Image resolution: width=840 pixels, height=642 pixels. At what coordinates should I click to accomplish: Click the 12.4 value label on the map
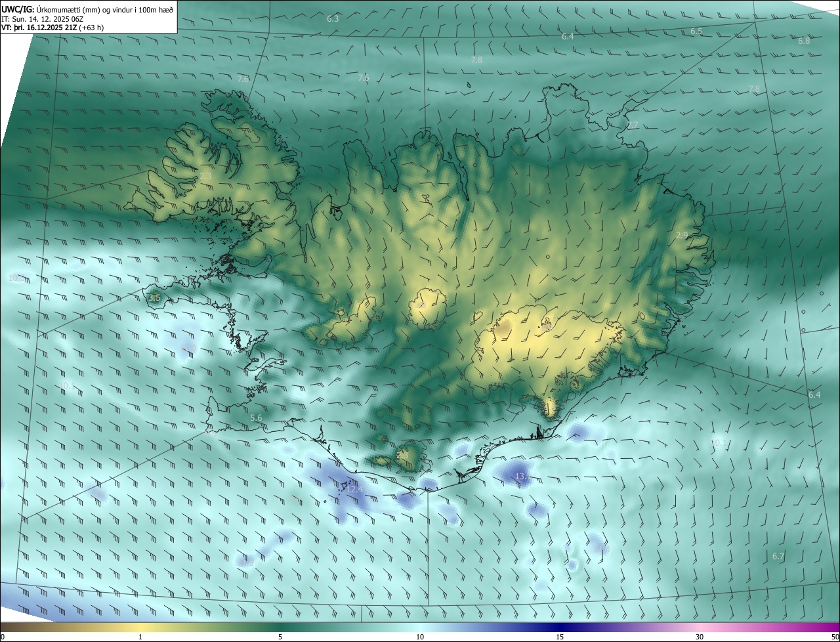[355, 489]
